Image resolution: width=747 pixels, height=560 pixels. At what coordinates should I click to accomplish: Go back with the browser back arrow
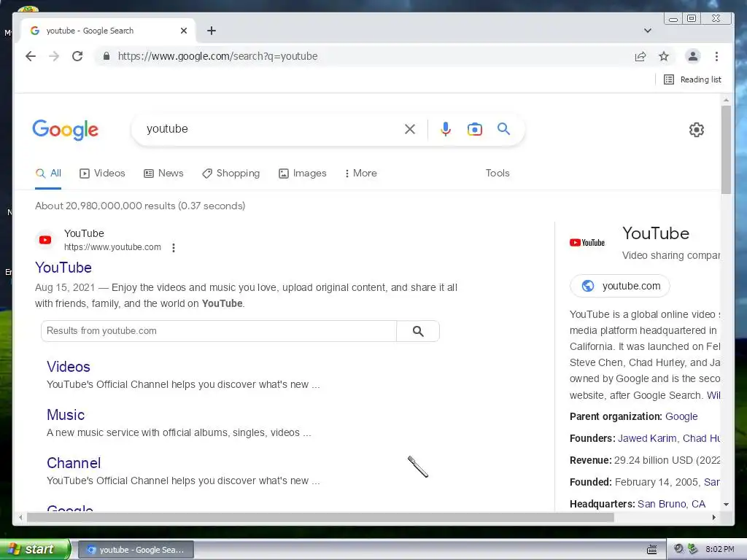click(x=31, y=56)
